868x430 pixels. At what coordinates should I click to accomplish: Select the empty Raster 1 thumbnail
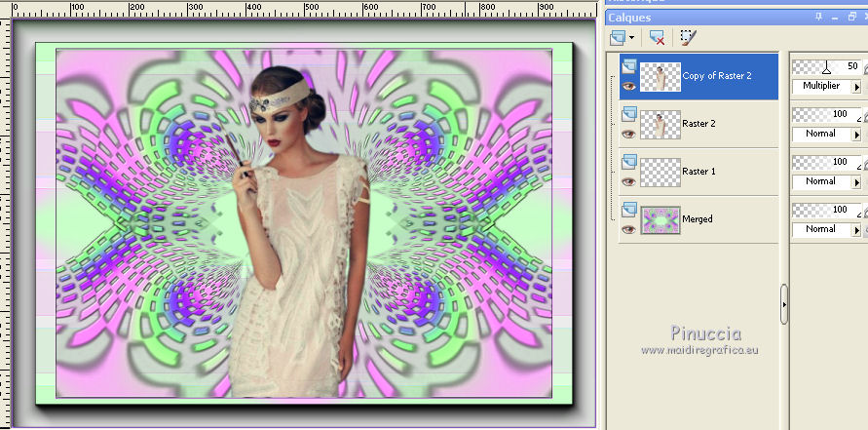point(660,172)
